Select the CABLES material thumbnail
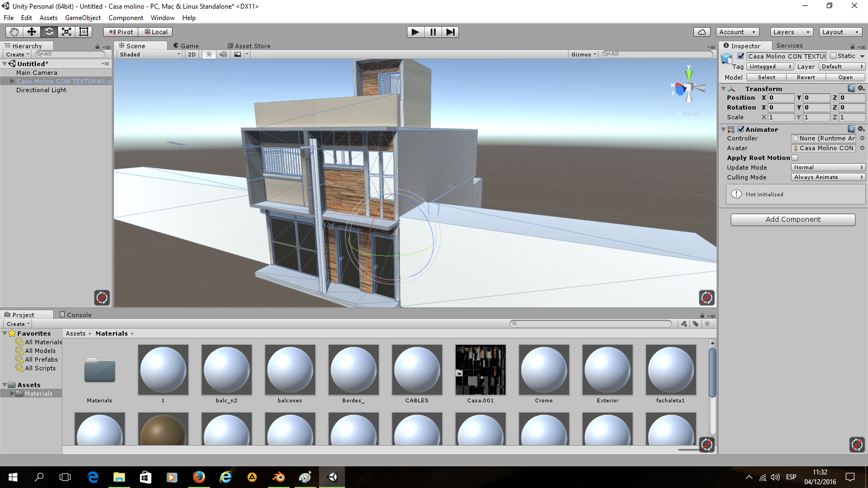Image resolution: width=868 pixels, height=488 pixels. pos(417,370)
